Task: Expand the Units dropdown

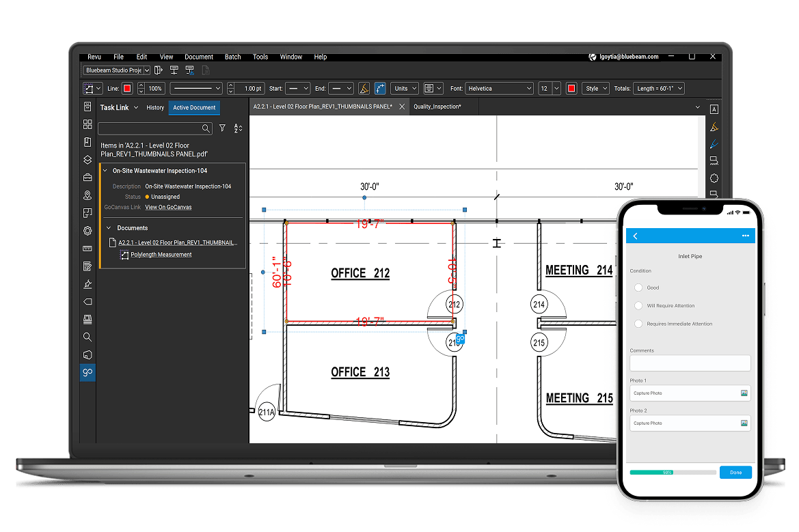Action: (x=405, y=89)
